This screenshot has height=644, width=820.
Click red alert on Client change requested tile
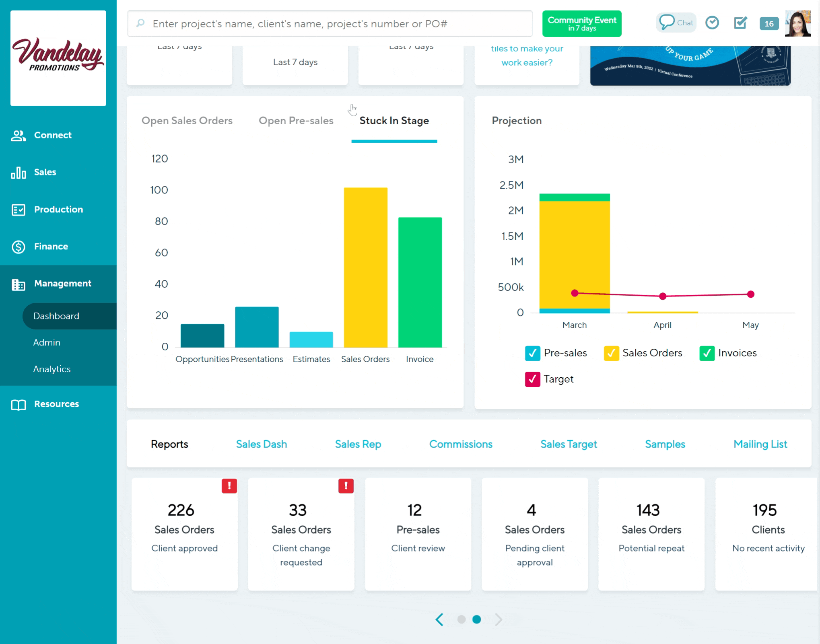(x=346, y=486)
